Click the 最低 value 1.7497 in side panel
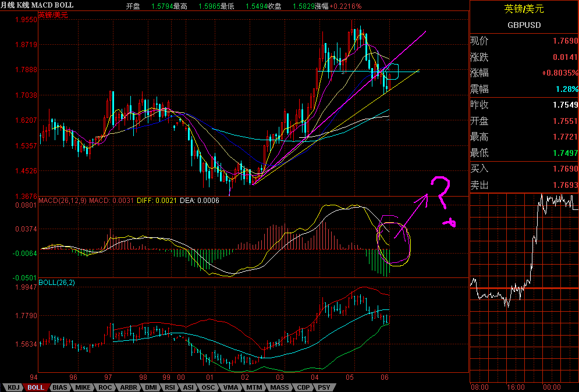The height and width of the screenshot is (392, 579). tap(566, 153)
